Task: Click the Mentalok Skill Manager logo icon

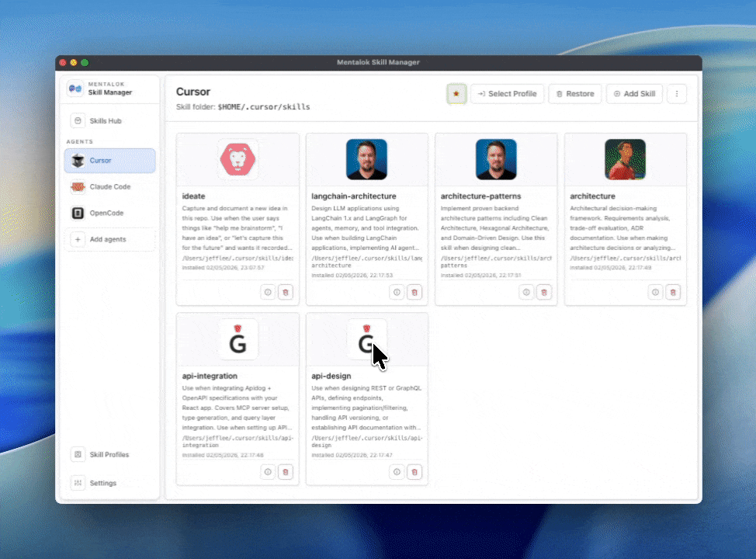Action: coord(75,89)
